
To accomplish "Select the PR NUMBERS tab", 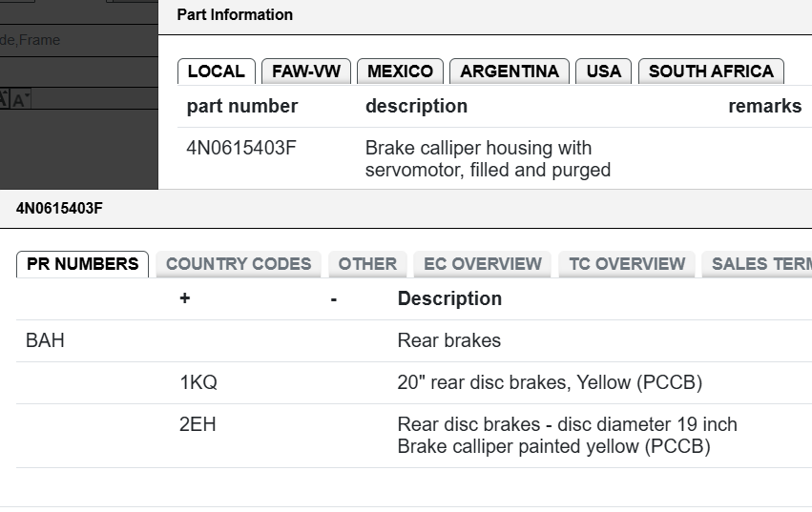I will (82, 264).
